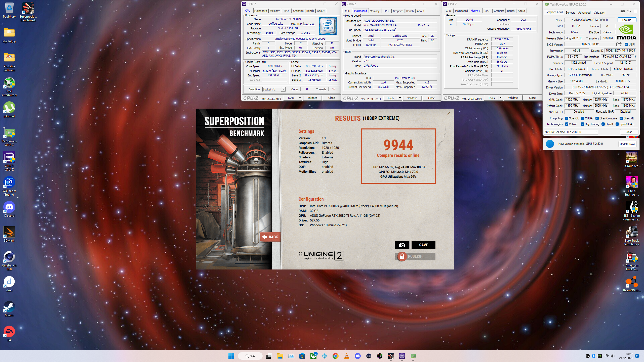The image size is (644, 362).
Task: Toggle the DirectML checkbox
Action: [621, 118]
